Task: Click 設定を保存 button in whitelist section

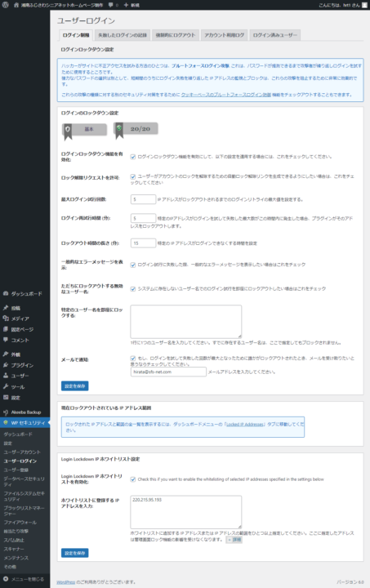Action: pyautogui.click(x=74, y=553)
